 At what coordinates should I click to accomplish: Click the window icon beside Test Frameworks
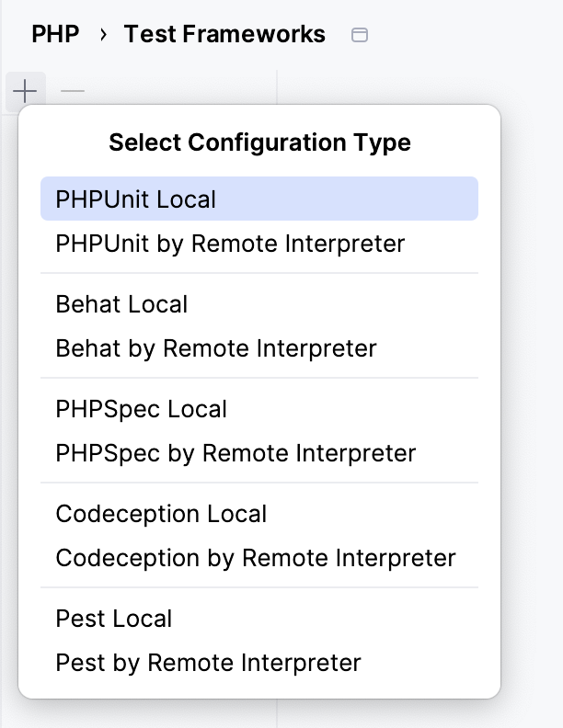pos(361,35)
